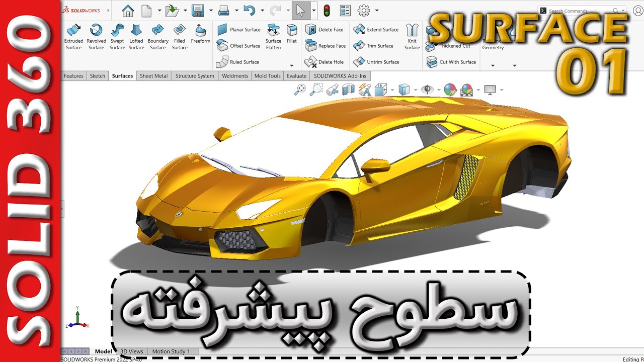Switch to the Structure System tab

195,76
